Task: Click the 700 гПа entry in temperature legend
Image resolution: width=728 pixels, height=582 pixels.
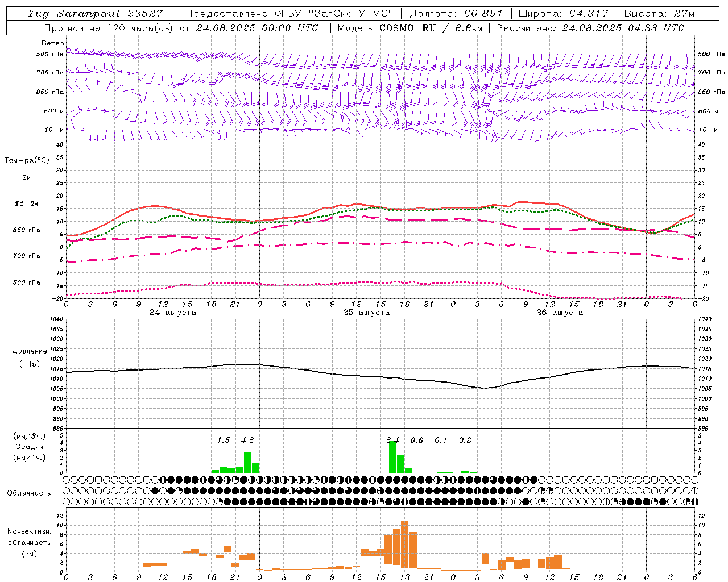Action: [x=27, y=256]
